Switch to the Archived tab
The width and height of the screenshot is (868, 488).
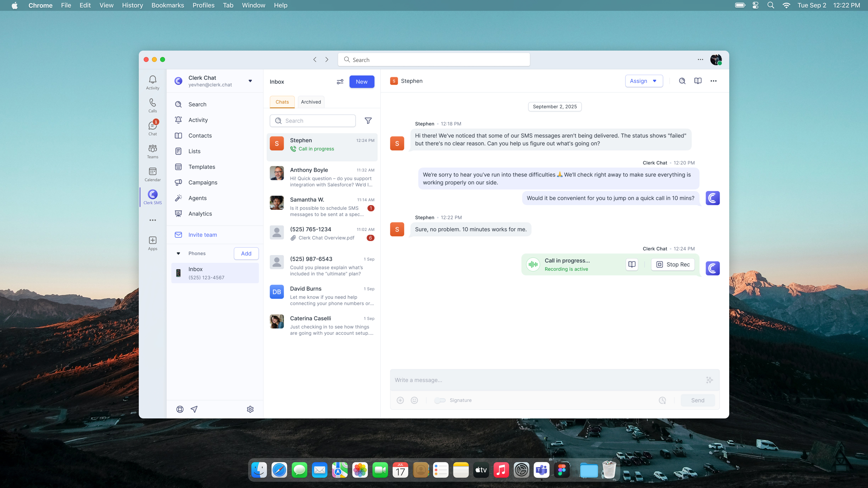point(311,102)
